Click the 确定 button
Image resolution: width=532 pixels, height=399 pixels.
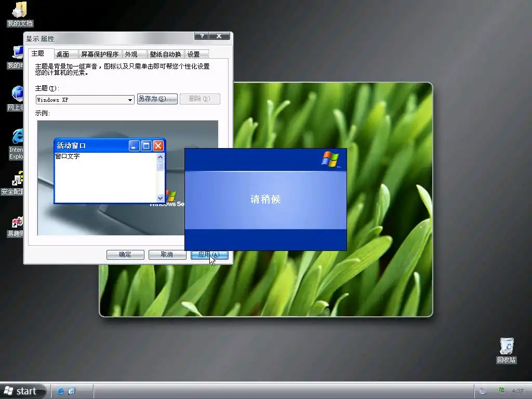(x=125, y=255)
